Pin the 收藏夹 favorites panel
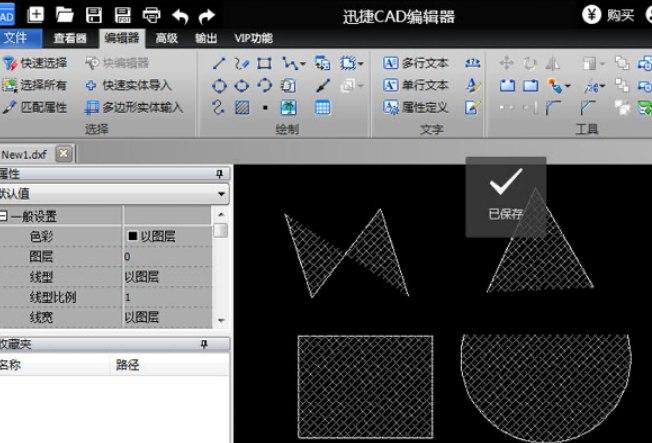652x443 pixels. [x=204, y=344]
